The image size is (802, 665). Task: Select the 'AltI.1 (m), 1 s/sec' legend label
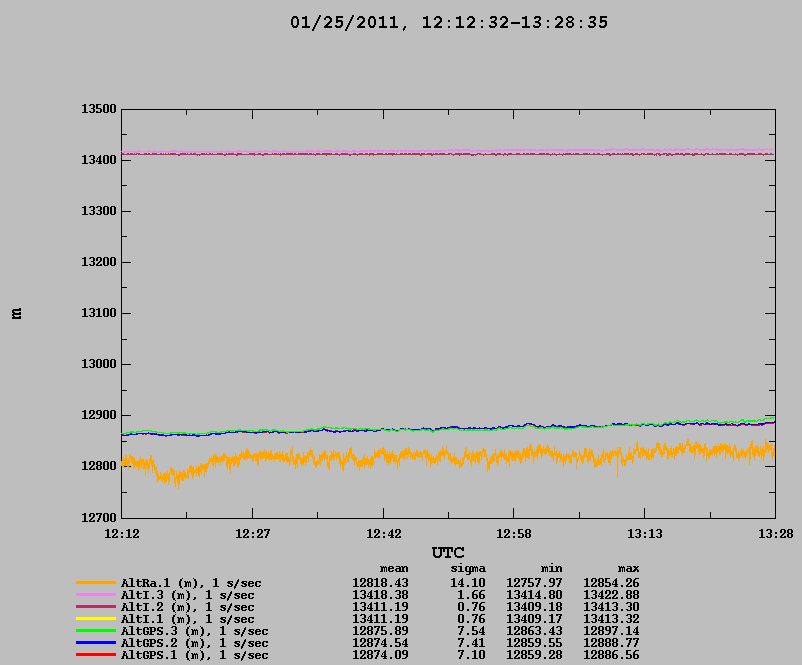tap(187, 619)
